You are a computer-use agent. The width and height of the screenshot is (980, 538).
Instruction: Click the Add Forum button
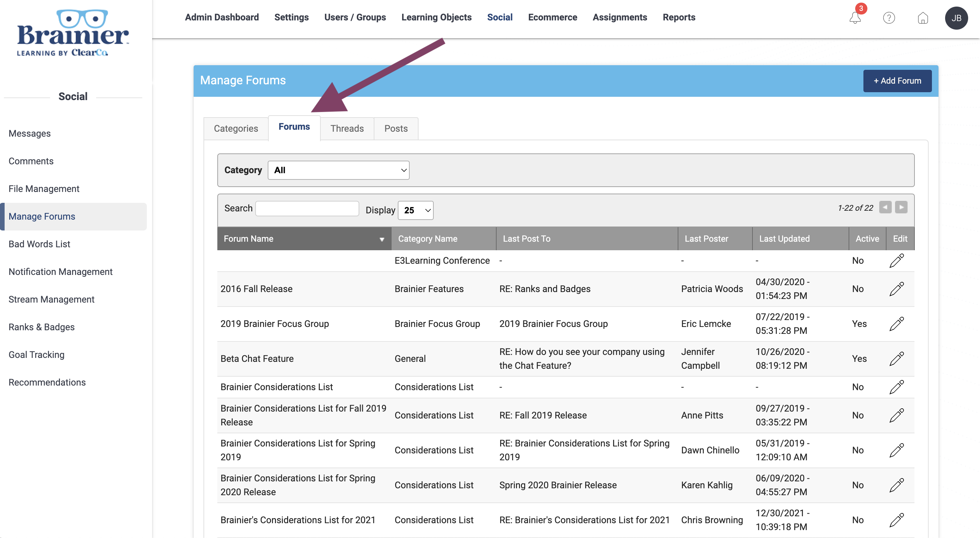click(x=897, y=81)
